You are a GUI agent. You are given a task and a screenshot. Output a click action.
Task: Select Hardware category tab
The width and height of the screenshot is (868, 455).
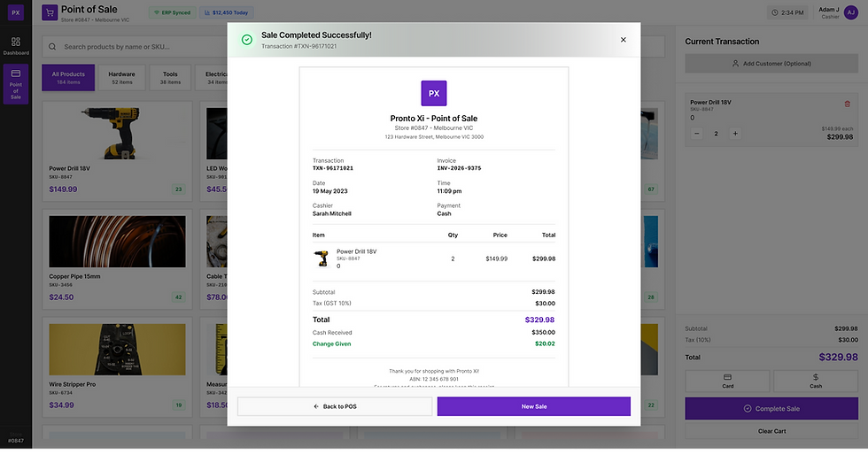(x=122, y=78)
